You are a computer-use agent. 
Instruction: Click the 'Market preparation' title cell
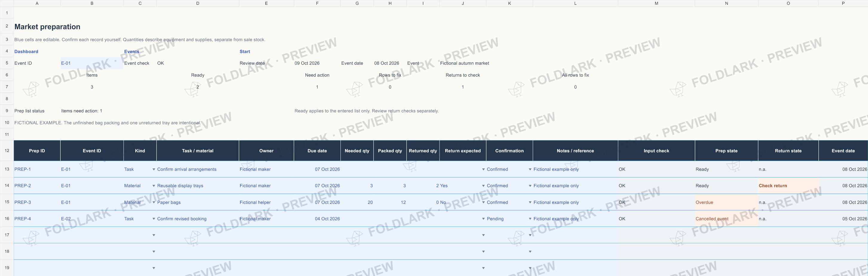tap(47, 27)
